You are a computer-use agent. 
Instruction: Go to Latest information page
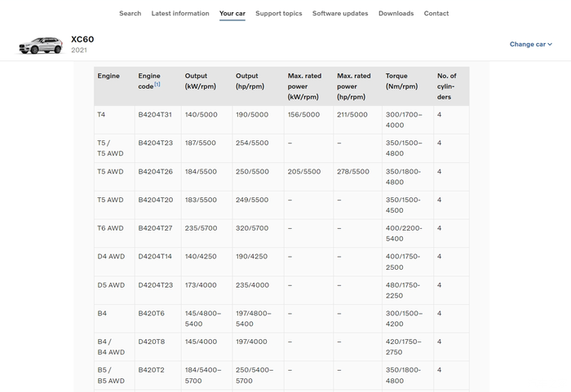[x=180, y=14]
